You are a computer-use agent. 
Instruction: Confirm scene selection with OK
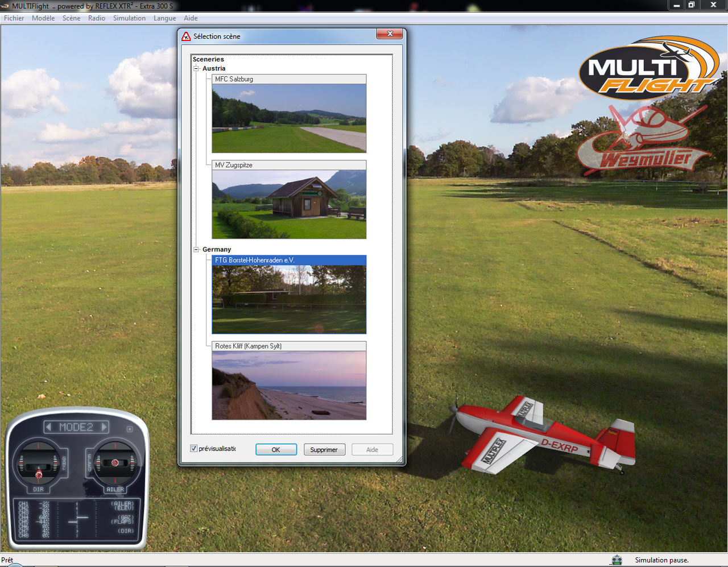(x=276, y=449)
